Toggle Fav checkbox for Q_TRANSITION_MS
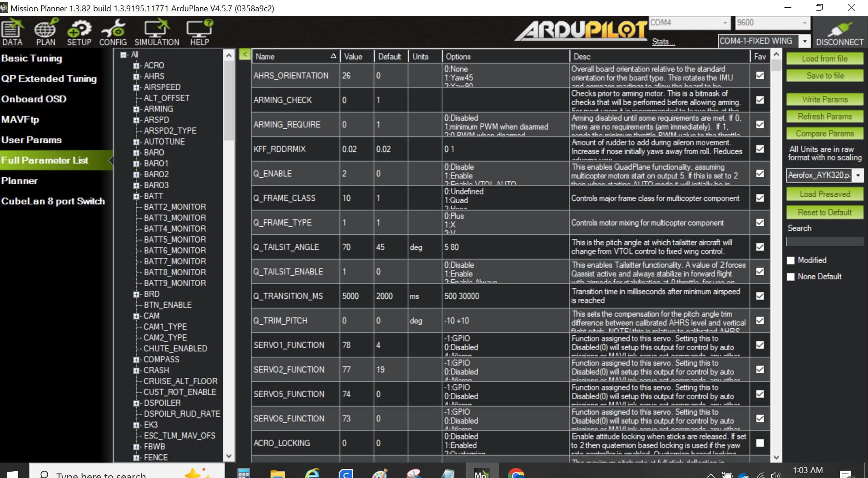868x478 pixels. [760, 296]
